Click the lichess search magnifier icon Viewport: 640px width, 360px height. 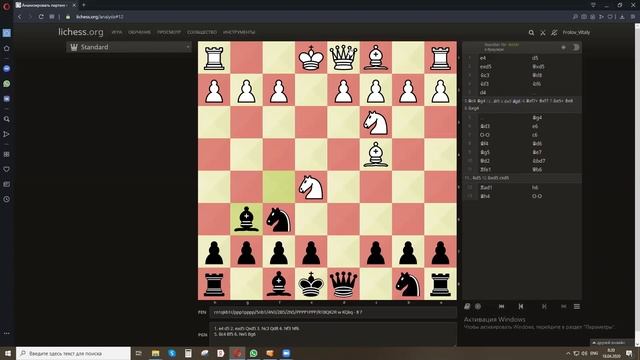(531, 32)
